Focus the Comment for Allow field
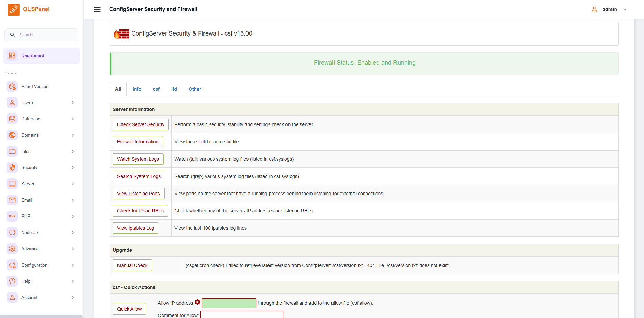 [242, 315]
